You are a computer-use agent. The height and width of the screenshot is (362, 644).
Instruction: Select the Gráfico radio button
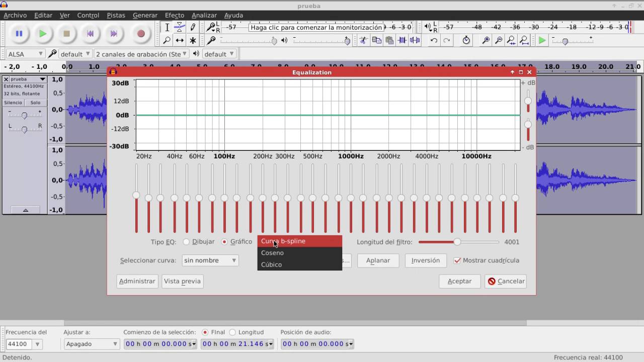tap(224, 242)
